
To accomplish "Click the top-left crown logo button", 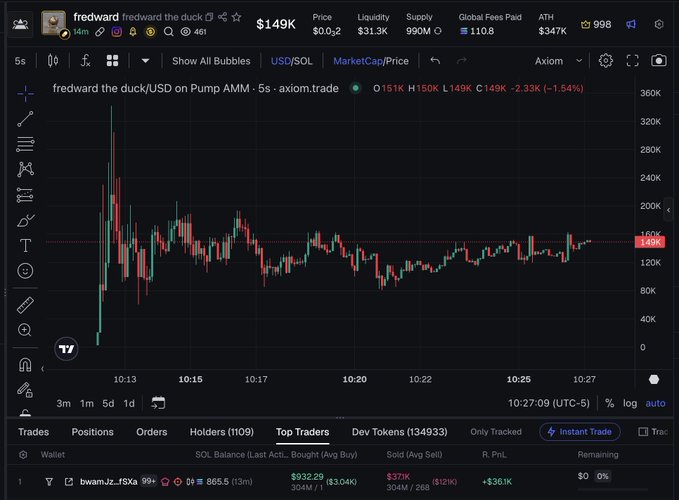I will (x=20, y=24).
